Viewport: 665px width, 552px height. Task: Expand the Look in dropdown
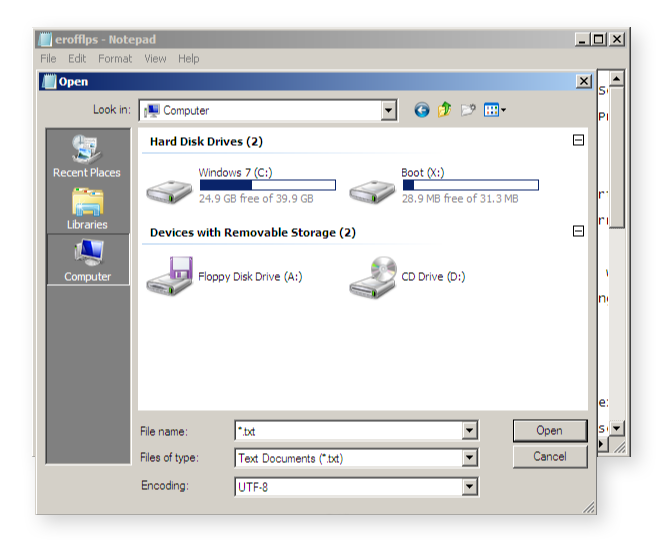389,111
